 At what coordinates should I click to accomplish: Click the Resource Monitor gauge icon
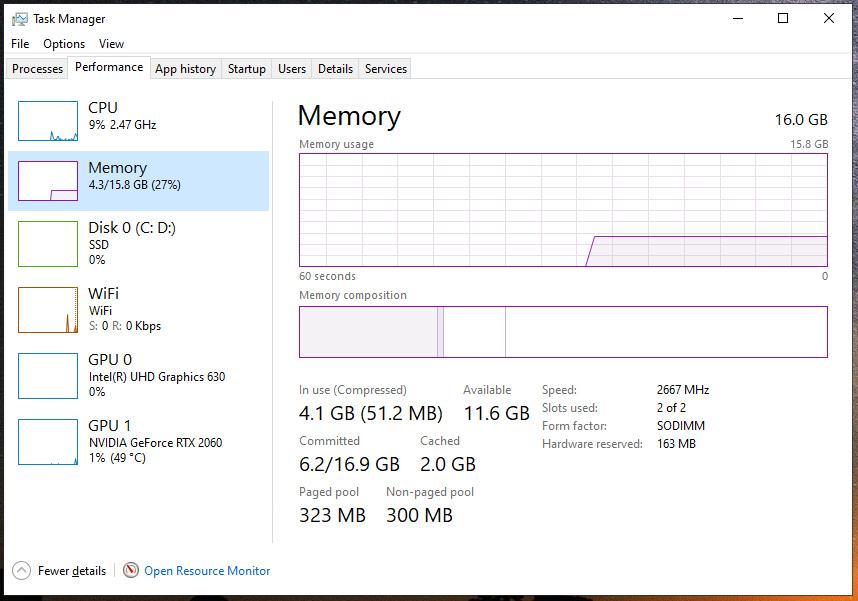(131, 570)
